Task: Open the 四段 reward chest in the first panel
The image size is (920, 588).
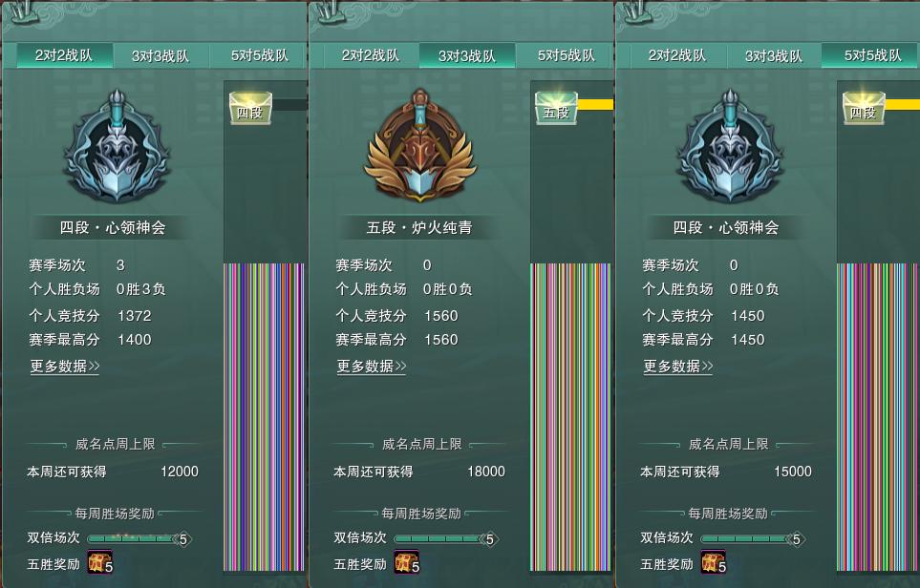Action: [250, 109]
